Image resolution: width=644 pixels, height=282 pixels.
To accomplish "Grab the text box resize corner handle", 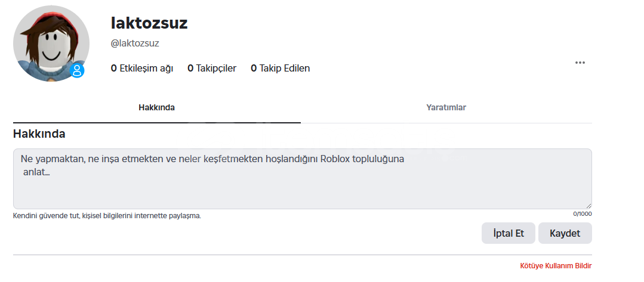I will click(x=589, y=206).
